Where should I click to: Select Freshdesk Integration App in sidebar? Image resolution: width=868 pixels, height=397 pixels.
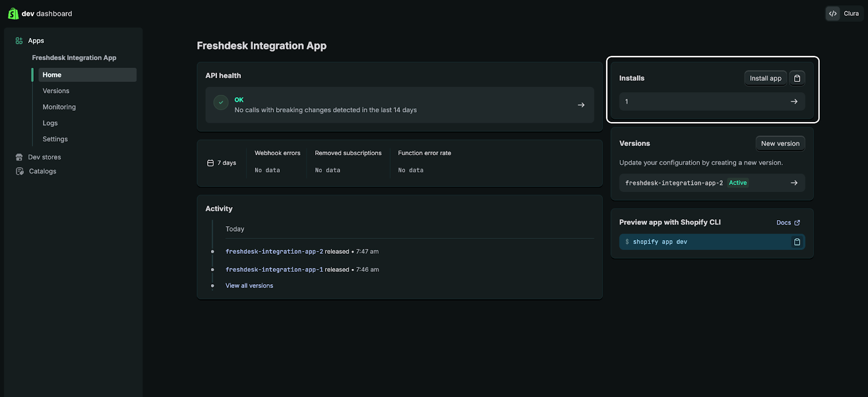click(74, 57)
